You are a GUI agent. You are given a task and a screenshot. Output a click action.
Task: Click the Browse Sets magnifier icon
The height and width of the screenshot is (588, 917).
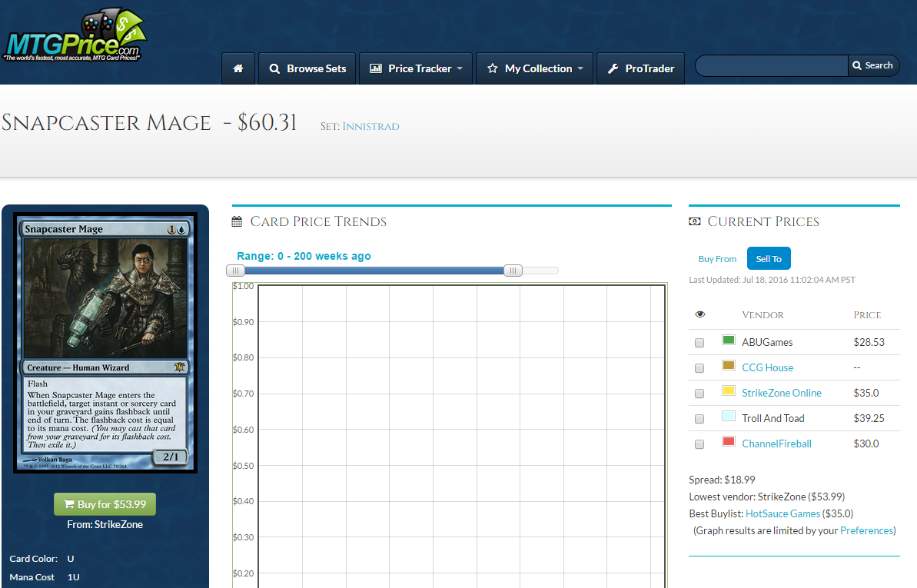(274, 68)
